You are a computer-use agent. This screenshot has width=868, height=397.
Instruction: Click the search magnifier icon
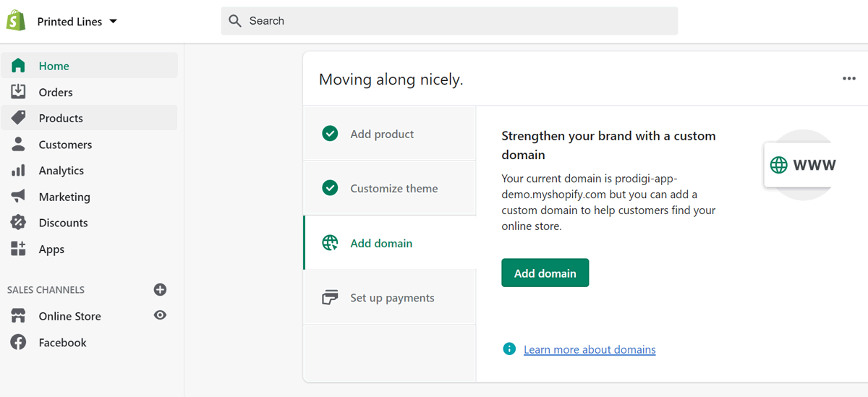[235, 21]
